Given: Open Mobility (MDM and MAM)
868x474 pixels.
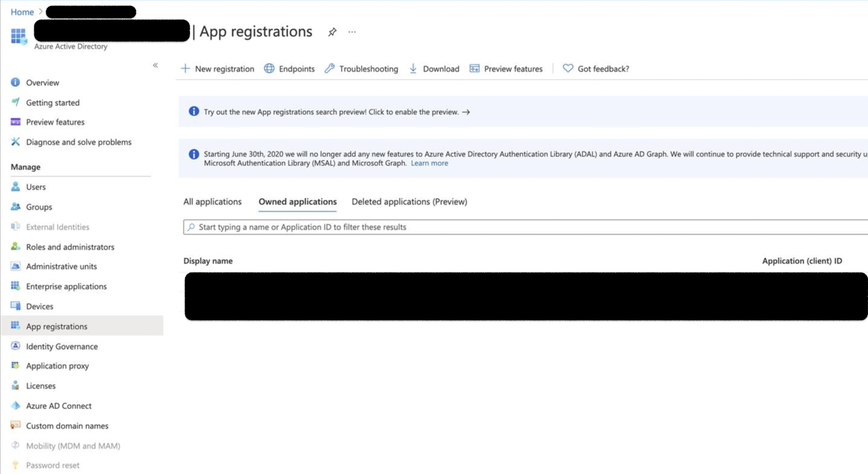Looking at the screenshot, I should point(73,446).
